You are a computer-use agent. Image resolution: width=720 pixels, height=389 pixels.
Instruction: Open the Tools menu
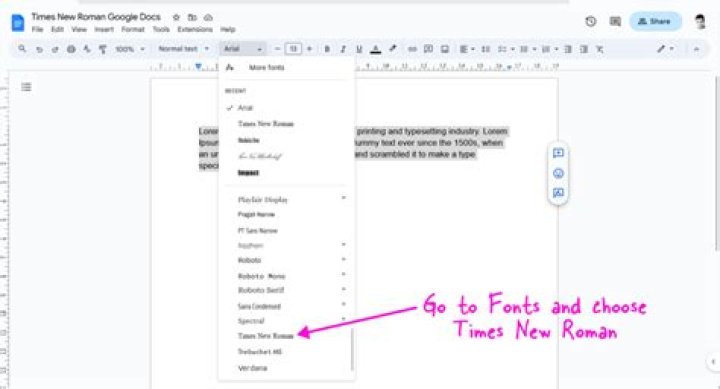pyautogui.click(x=161, y=29)
